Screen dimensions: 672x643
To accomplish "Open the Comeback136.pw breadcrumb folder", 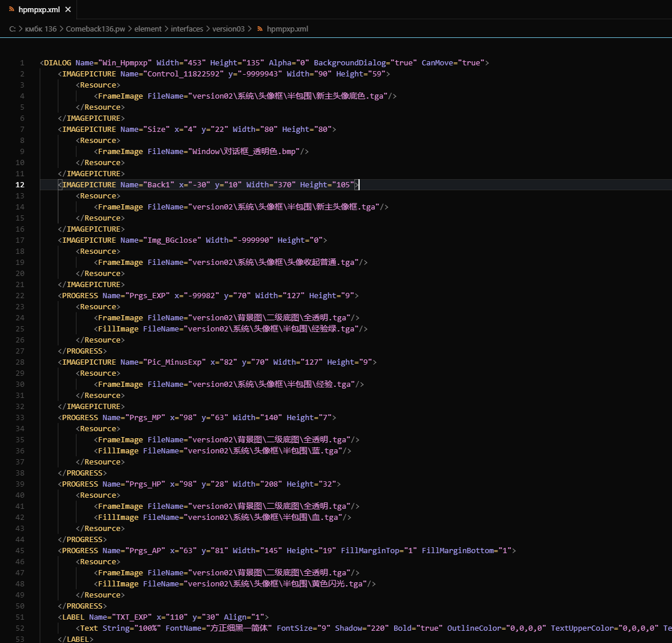I will (96, 29).
